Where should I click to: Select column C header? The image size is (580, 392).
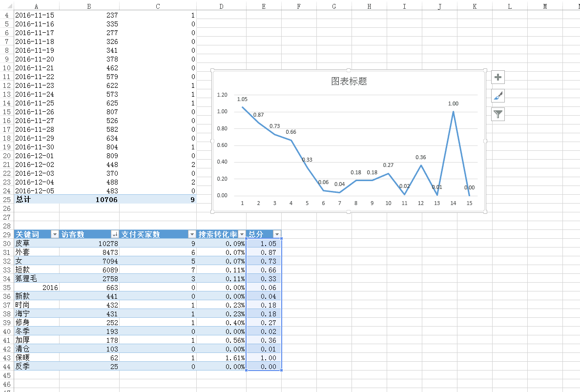tap(158, 6)
